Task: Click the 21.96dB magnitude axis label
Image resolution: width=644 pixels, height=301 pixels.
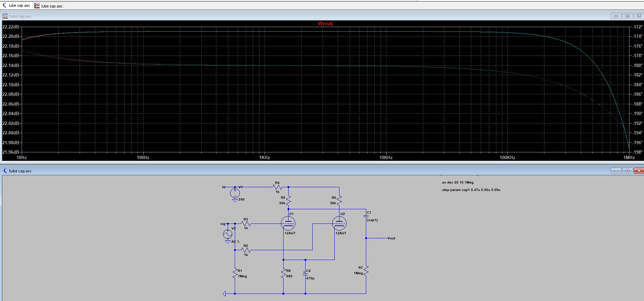Action: (11, 152)
